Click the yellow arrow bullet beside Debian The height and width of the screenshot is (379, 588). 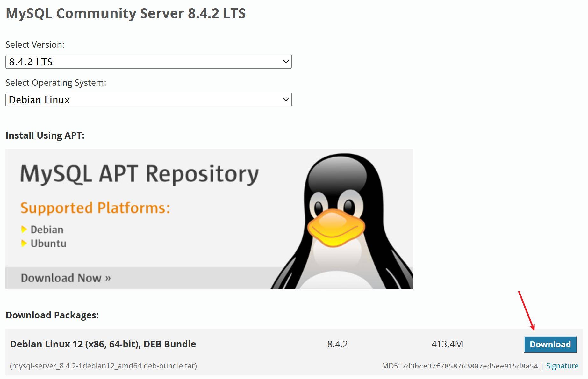click(24, 230)
